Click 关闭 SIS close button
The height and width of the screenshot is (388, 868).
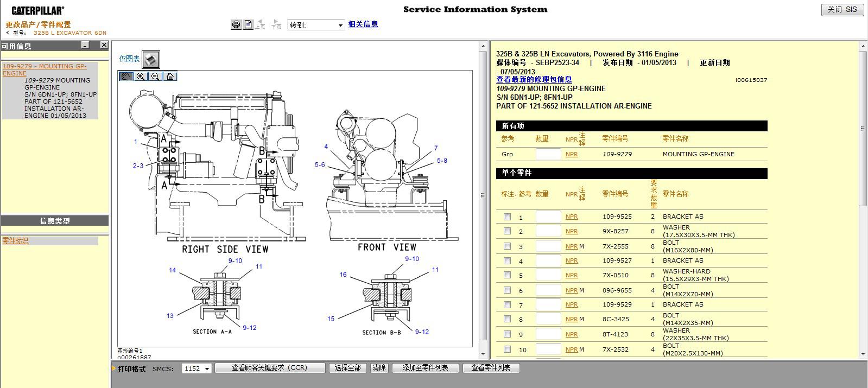[x=842, y=10]
